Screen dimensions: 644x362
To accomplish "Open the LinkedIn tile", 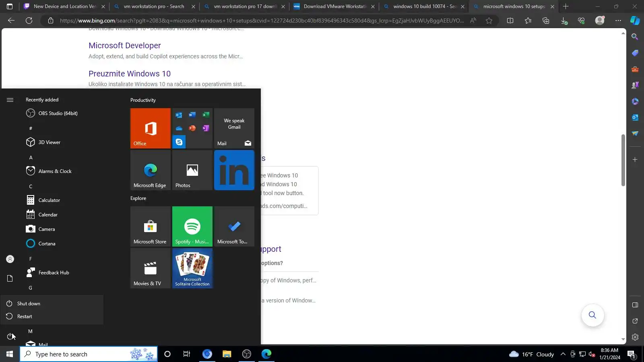I will pos(234,170).
